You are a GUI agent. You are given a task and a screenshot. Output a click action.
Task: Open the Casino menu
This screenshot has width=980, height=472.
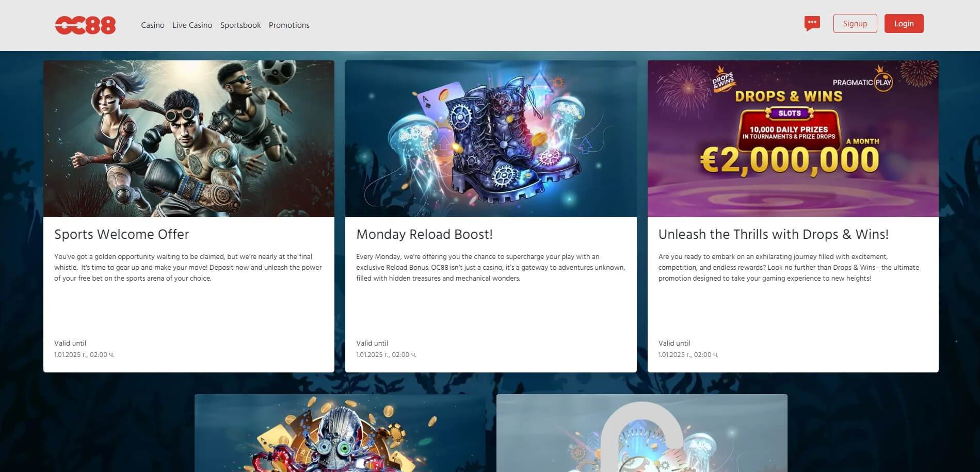point(153,25)
